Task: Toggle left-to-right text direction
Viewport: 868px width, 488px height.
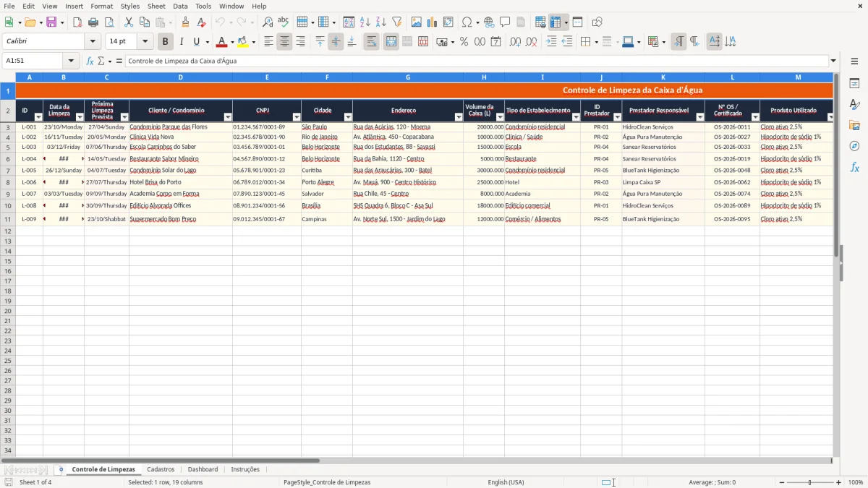Action: (678, 42)
